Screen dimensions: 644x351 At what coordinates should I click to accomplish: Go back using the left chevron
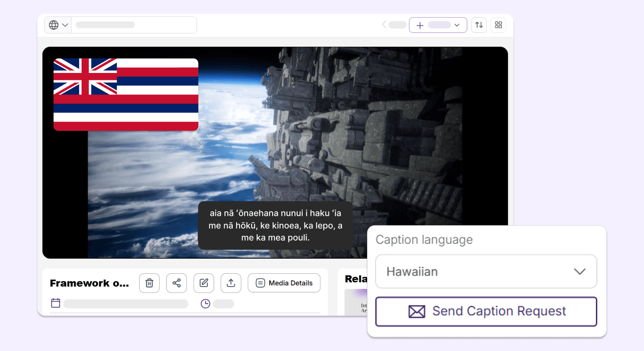(384, 25)
